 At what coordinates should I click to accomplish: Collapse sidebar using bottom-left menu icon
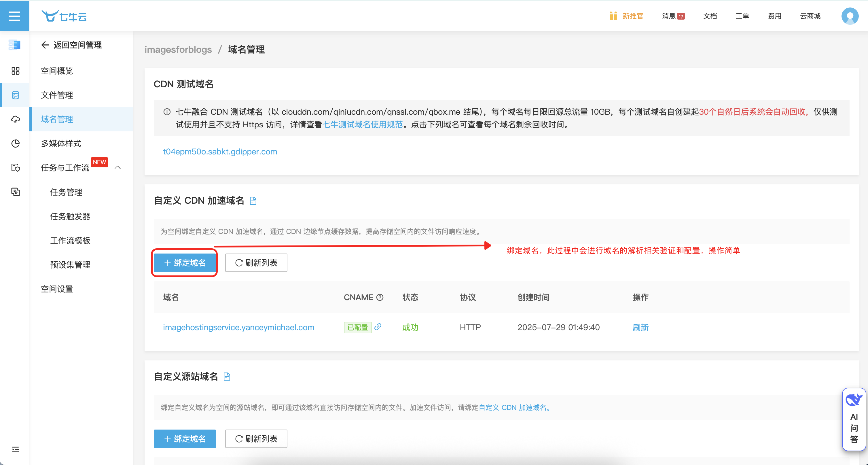click(x=16, y=449)
